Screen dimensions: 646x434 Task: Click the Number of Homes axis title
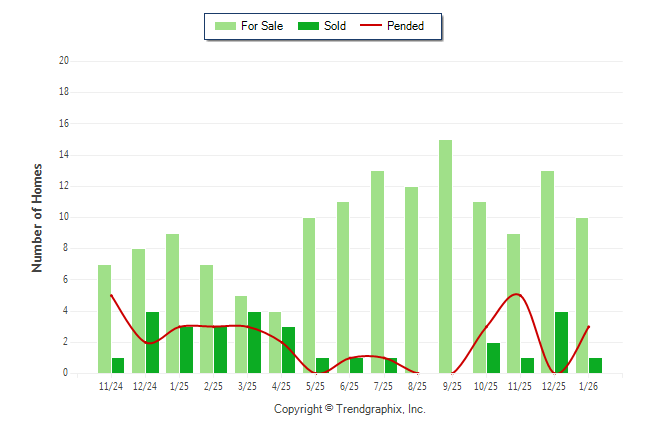click(x=37, y=217)
